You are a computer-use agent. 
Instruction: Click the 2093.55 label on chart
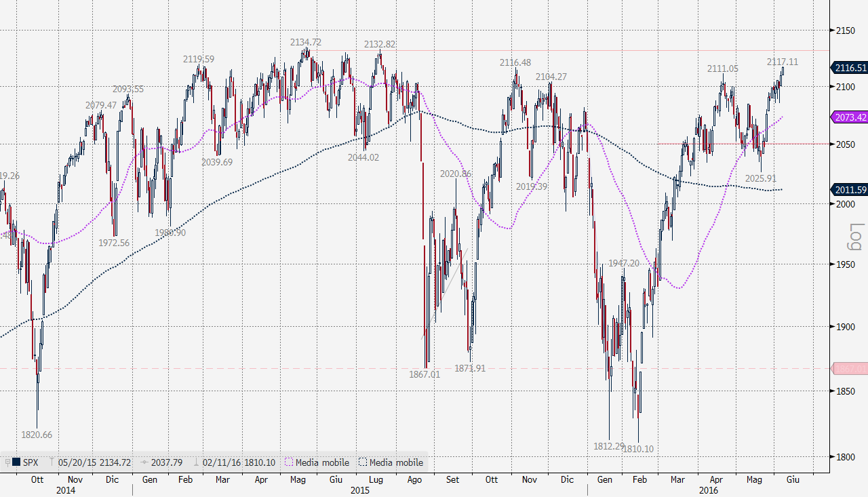point(128,89)
